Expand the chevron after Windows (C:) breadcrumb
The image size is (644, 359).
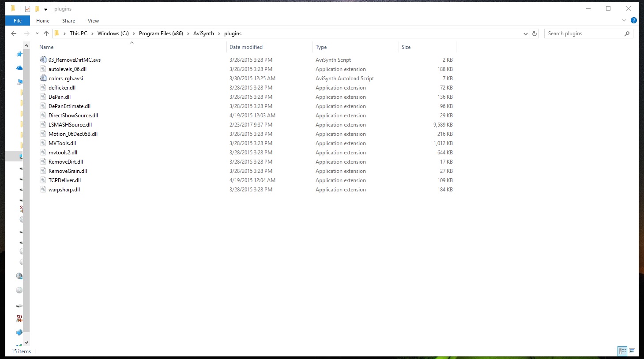coord(134,34)
